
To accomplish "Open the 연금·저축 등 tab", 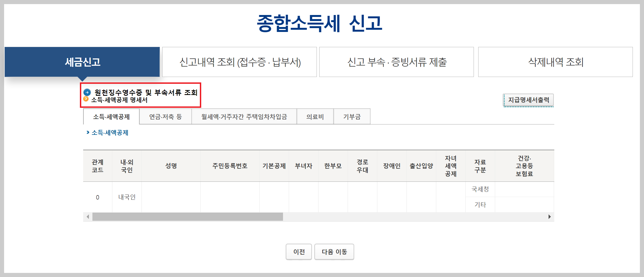I will [165, 117].
